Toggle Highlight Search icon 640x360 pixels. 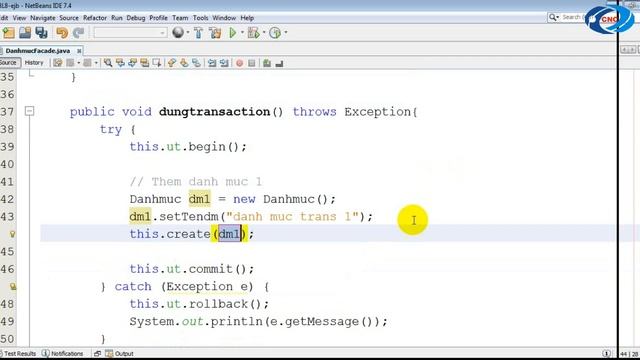point(144,63)
